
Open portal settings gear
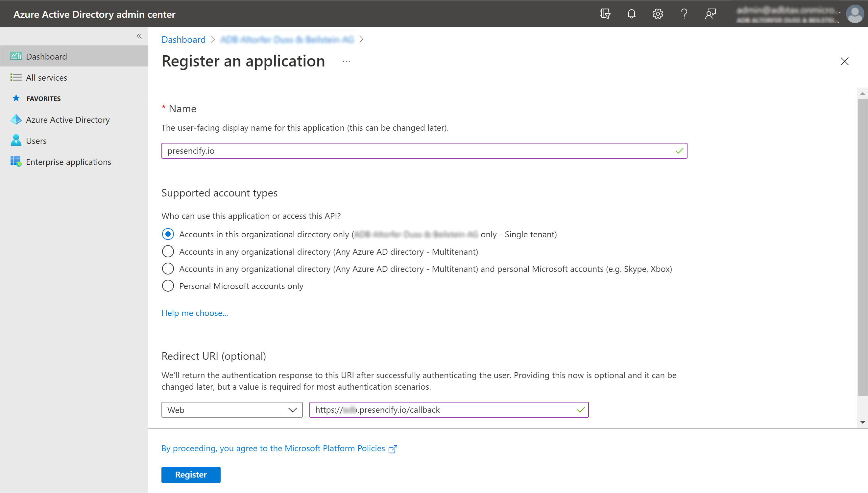(658, 14)
